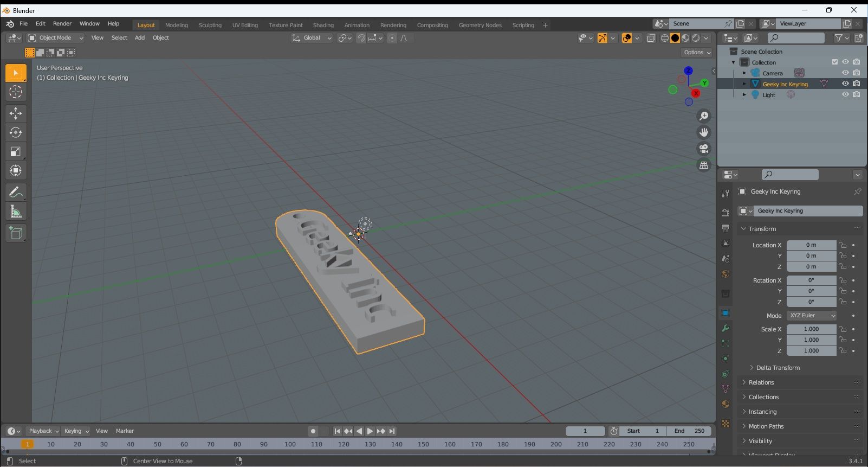Open the File menu
Viewport: 868px width, 467px height.
(23, 24)
